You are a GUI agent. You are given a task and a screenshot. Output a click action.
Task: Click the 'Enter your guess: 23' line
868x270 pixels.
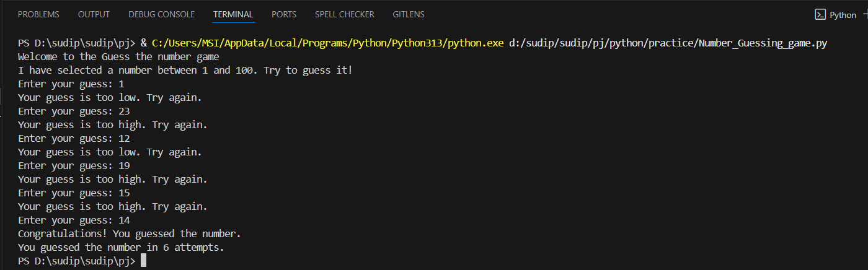[x=74, y=111]
